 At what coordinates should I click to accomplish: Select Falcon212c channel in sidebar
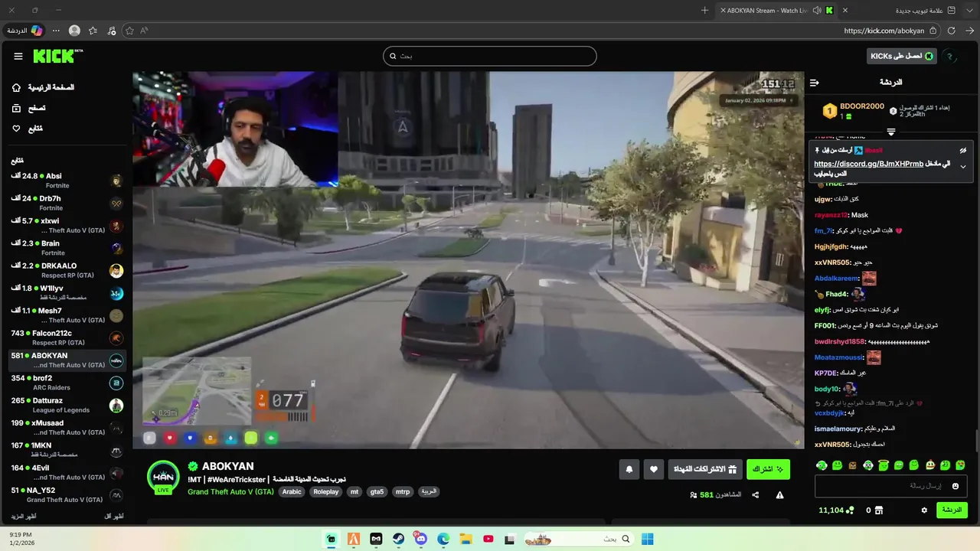coord(67,337)
